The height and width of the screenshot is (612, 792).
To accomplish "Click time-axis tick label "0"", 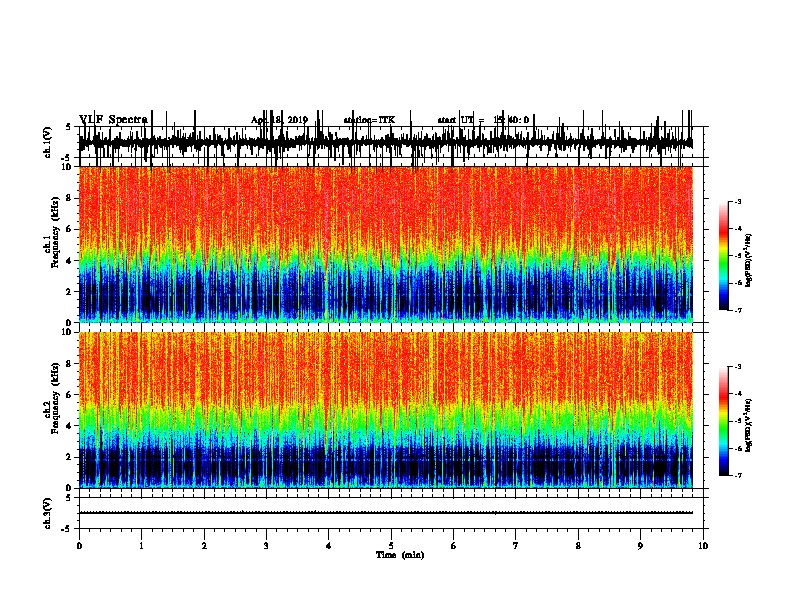I will (79, 546).
